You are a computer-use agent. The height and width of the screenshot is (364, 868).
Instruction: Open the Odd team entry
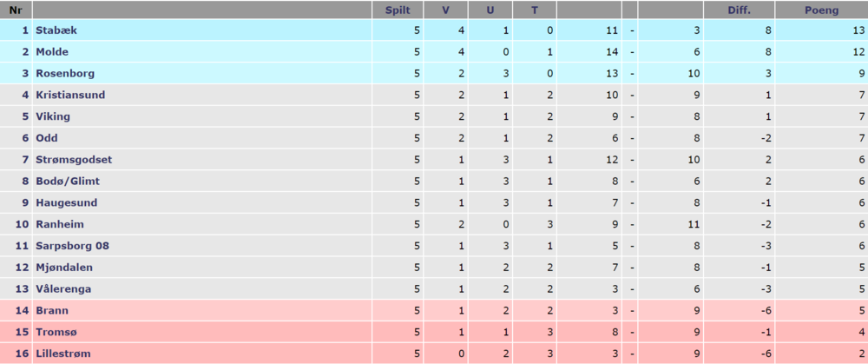point(47,138)
